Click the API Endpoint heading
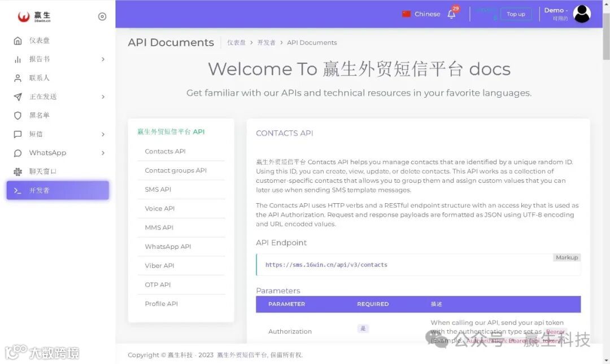Image resolution: width=610 pixels, height=364 pixels. 281,243
